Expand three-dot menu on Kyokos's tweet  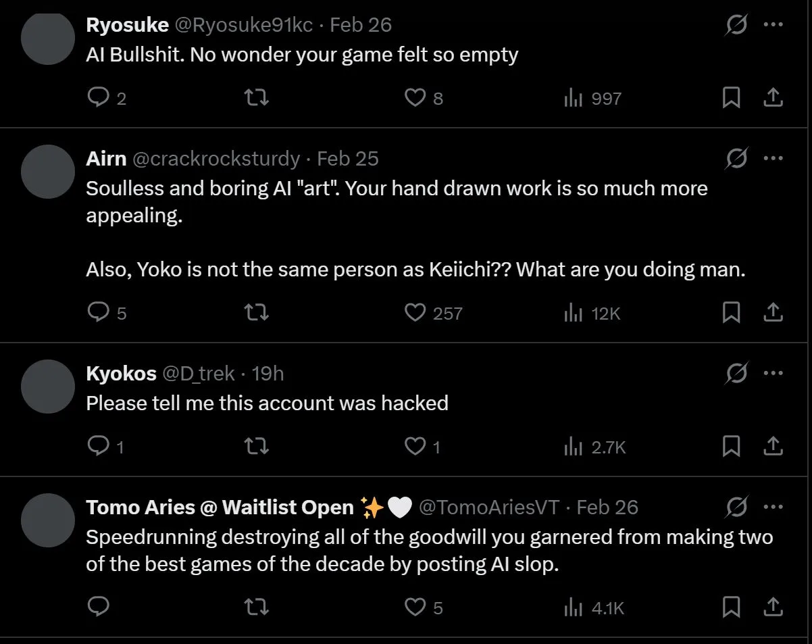[x=773, y=373]
